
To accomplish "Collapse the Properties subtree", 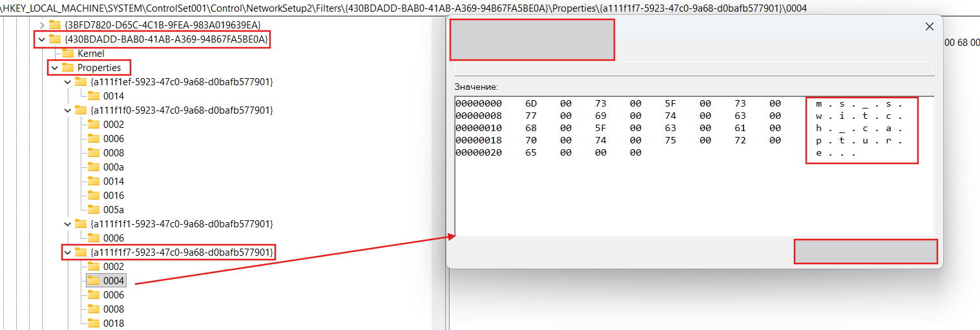I will 55,68.
